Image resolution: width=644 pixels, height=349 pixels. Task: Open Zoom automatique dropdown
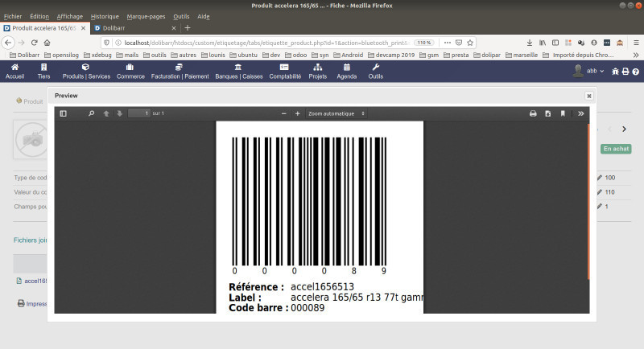pyautogui.click(x=336, y=113)
